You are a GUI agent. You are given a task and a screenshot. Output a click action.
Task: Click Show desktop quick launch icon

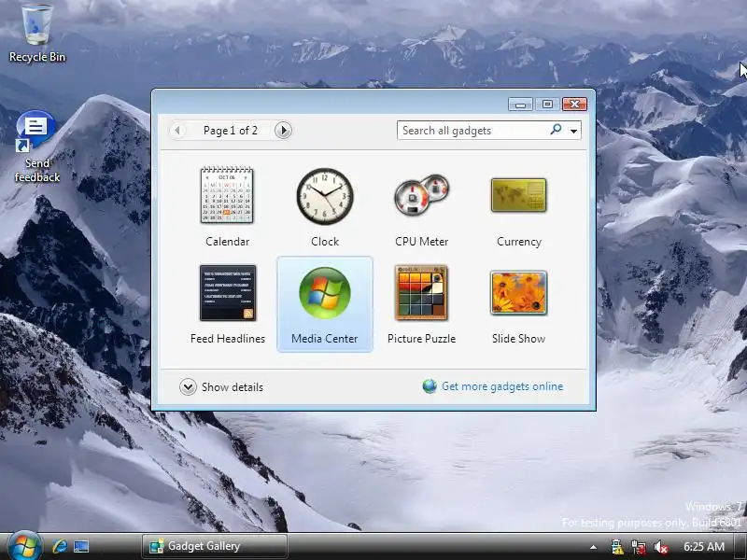tap(81, 546)
